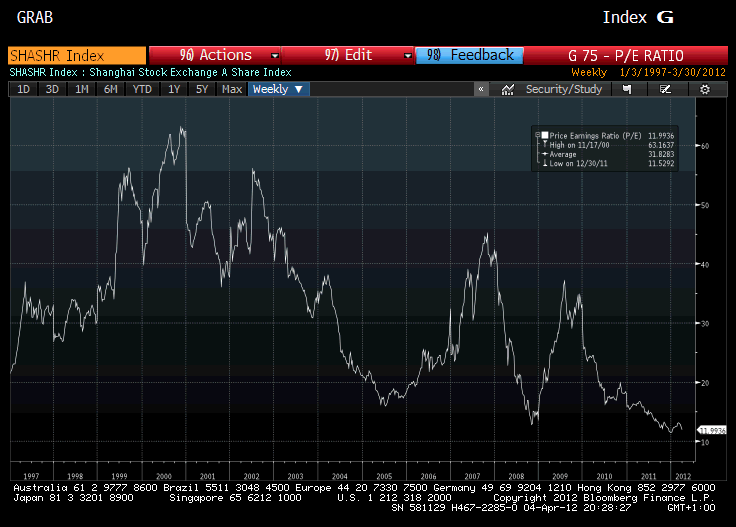Screen dimensions: 736x527
Task: Click the date range 1/3/1997-3/30/2012
Action: pos(673,72)
